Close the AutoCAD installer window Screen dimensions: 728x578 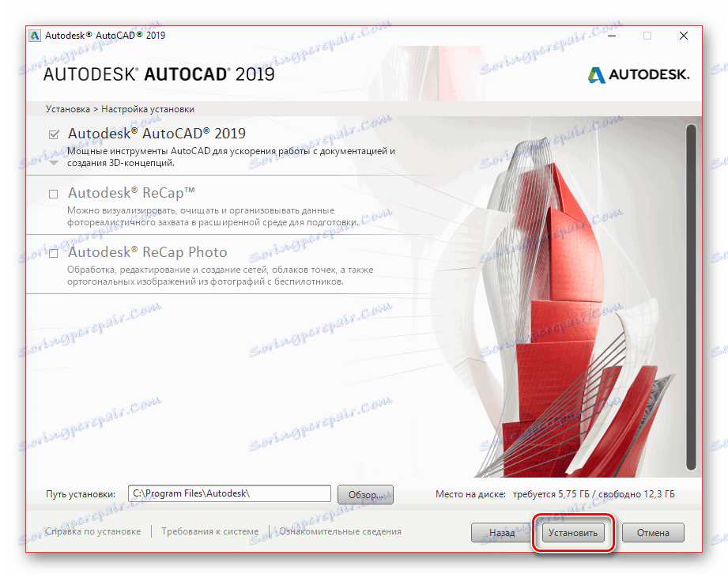pos(684,36)
